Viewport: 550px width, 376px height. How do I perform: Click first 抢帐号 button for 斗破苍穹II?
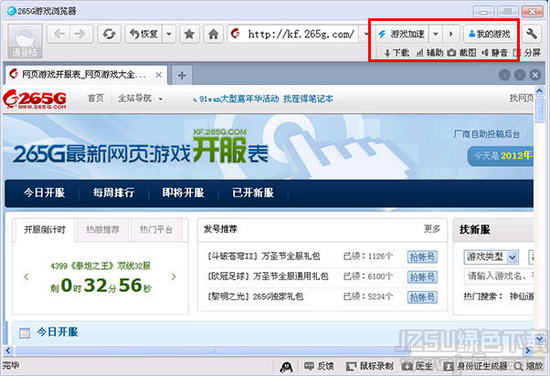pos(422,257)
